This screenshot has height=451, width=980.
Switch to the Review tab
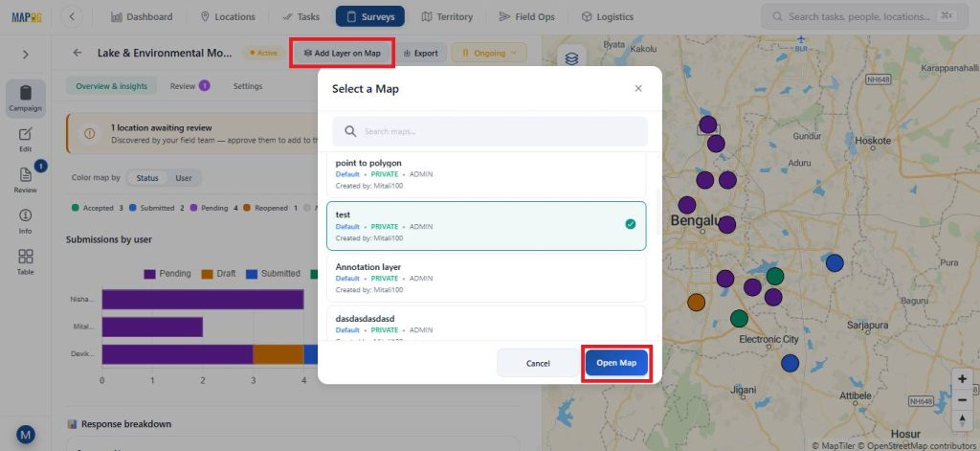coord(189,86)
